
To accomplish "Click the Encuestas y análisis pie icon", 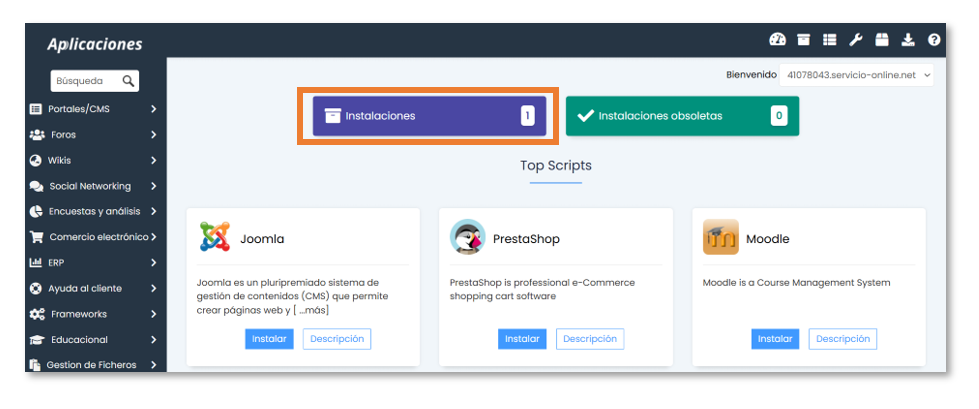I will (36, 212).
